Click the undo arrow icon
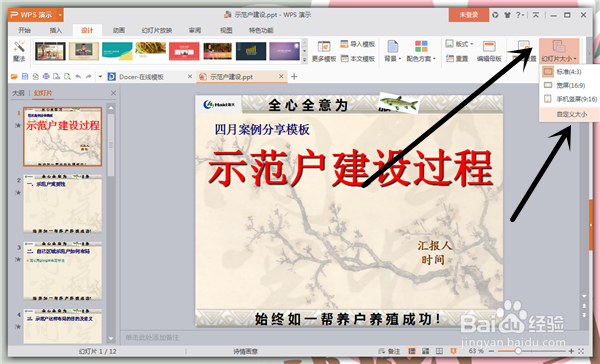 pyautogui.click(x=78, y=77)
